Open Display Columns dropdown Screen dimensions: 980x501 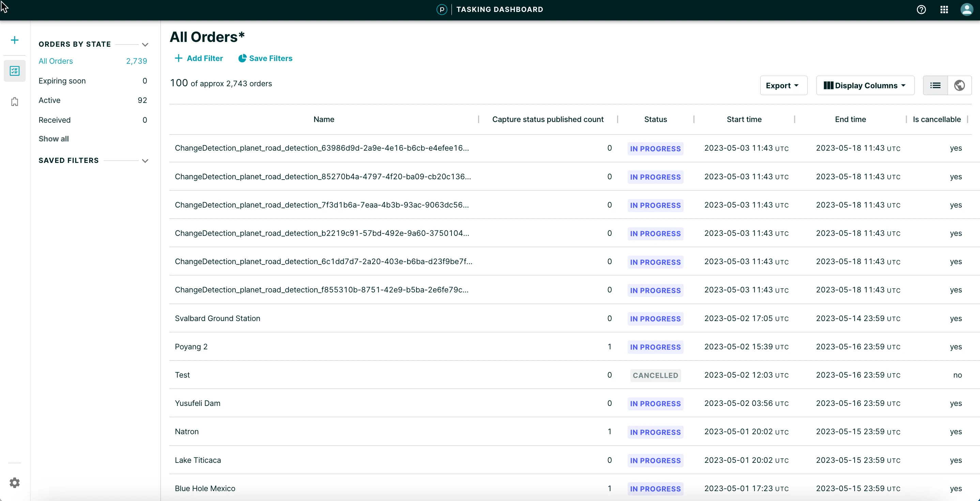[865, 85]
